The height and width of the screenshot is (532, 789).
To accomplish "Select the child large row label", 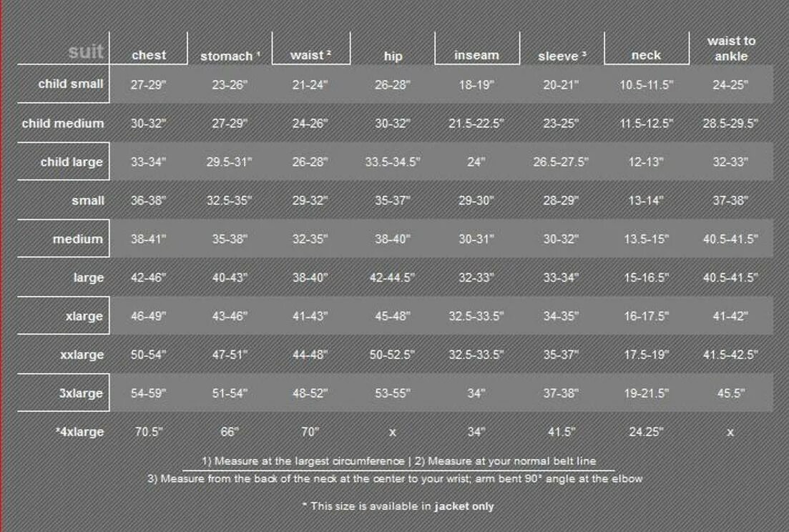I will click(72, 162).
